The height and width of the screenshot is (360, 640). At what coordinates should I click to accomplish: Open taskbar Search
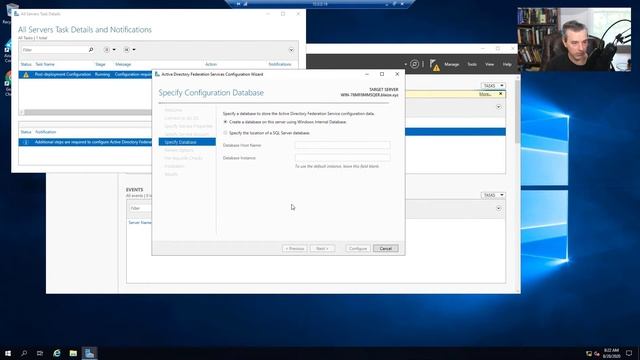pyautogui.click(x=24, y=353)
